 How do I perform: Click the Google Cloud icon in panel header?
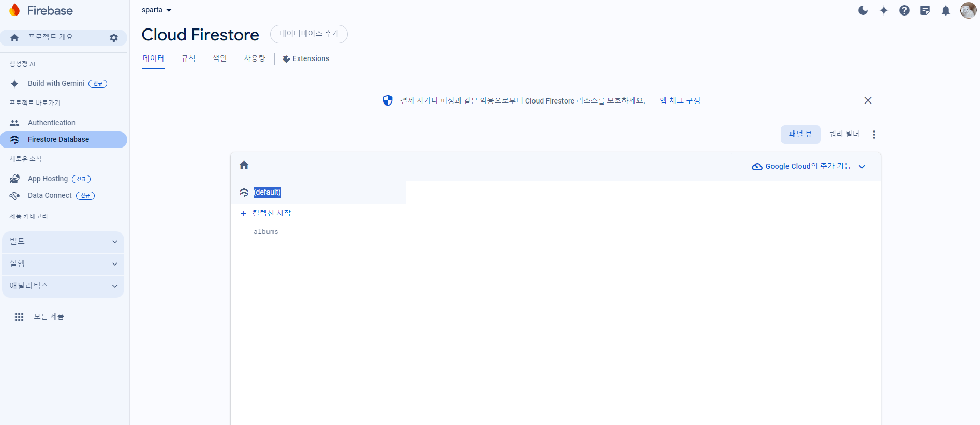757,167
